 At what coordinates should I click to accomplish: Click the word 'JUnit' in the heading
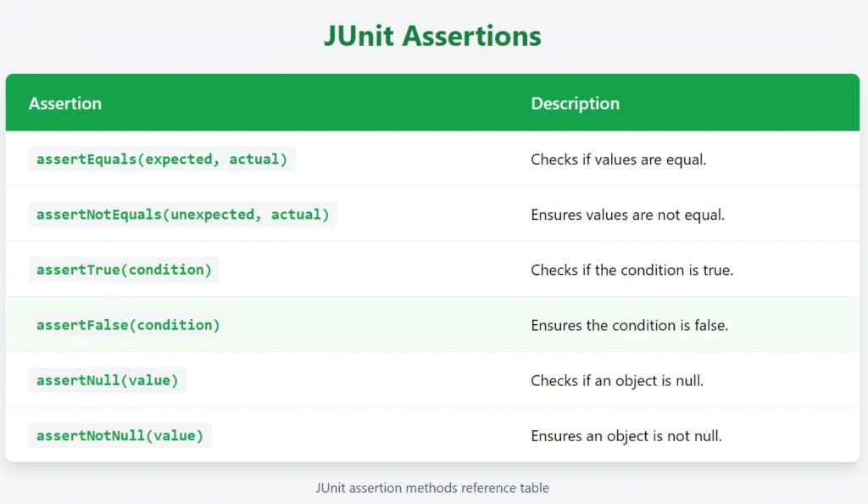pyautogui.click(x=359, y=36)
